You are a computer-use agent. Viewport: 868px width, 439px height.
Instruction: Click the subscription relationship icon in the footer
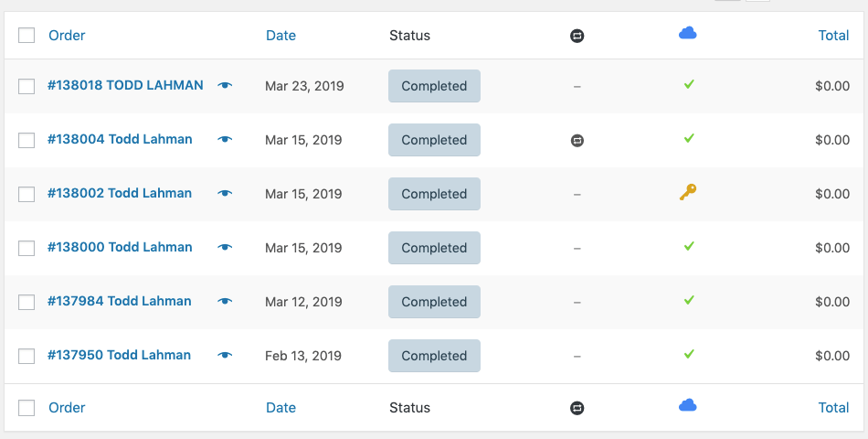[577, 408]
